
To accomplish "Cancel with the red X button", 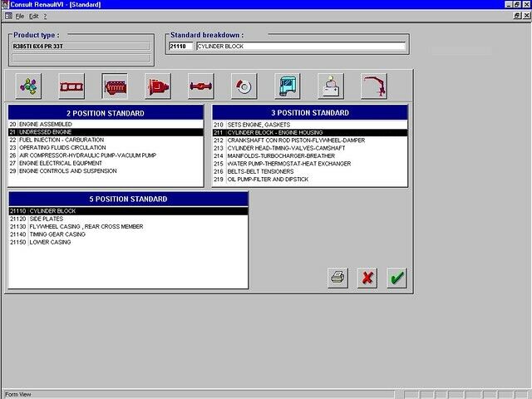I will point(367,278).
